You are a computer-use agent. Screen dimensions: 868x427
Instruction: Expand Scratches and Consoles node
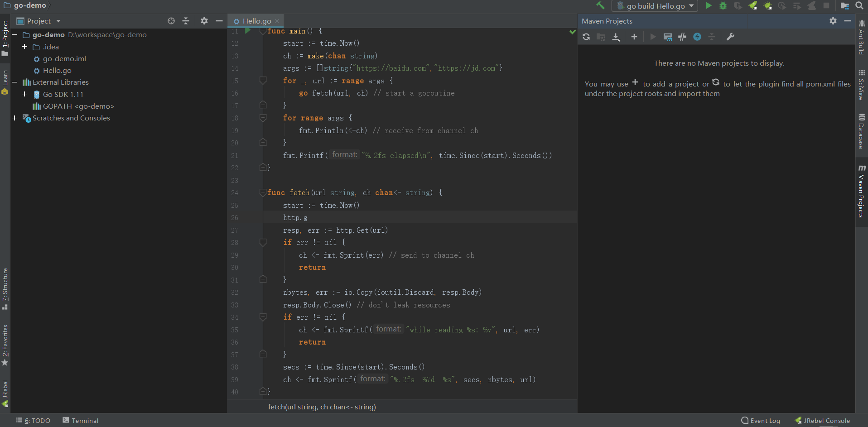click(14, 118)
